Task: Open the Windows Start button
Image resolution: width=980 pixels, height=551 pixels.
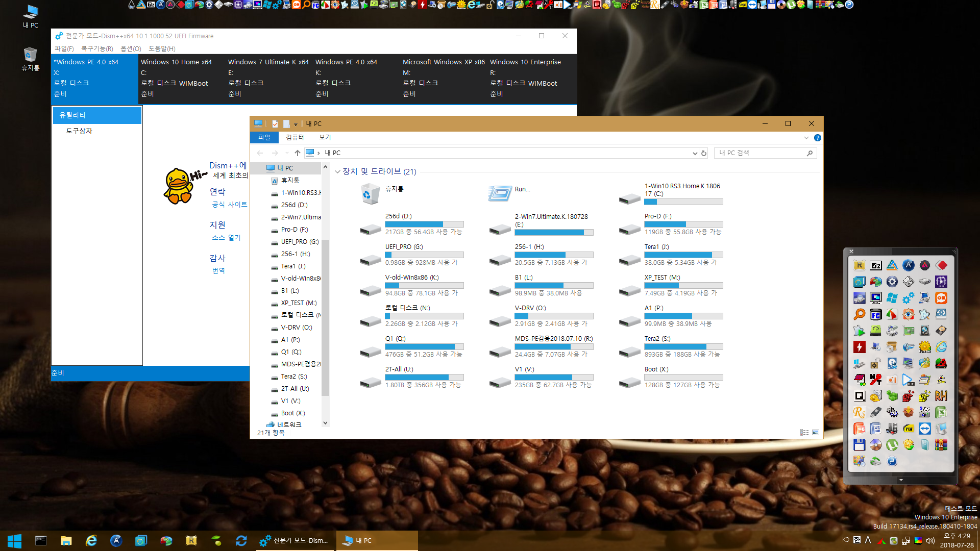Action: (14, 541)
